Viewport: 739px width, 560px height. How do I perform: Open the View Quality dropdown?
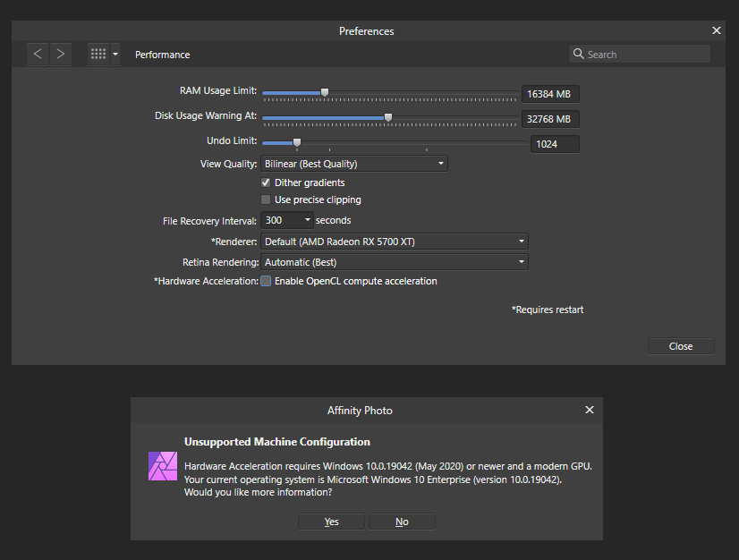354,164
